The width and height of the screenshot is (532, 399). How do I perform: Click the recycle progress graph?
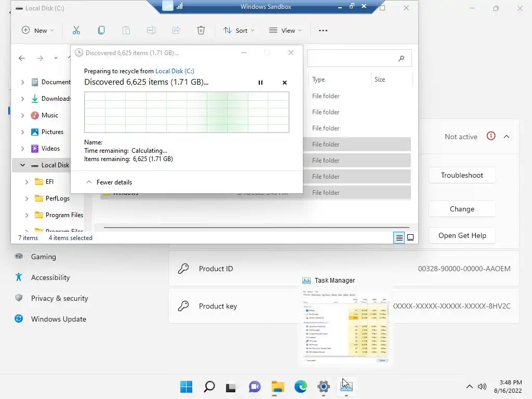pyautogui.click(x=187, y=112)
